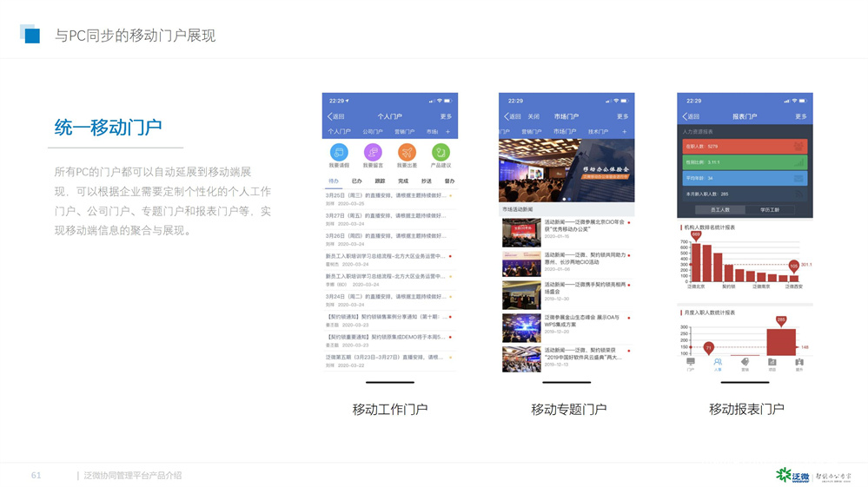Open 【契约锁通知】契约锁销售案例分享通知 item
Viewport: 868px width, 487px height.
tap(389, 320)
